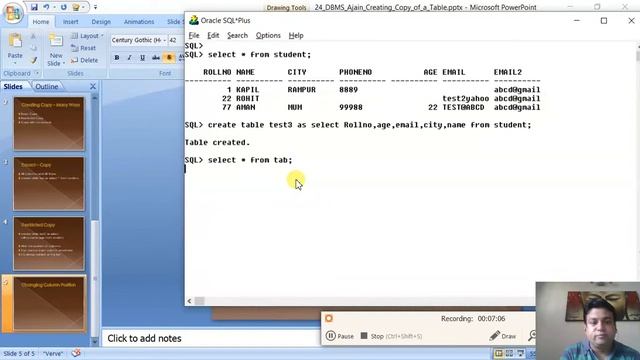640x360 pixels.
Task: Open the Insert ribbon tab
Action: click(71, 22)
